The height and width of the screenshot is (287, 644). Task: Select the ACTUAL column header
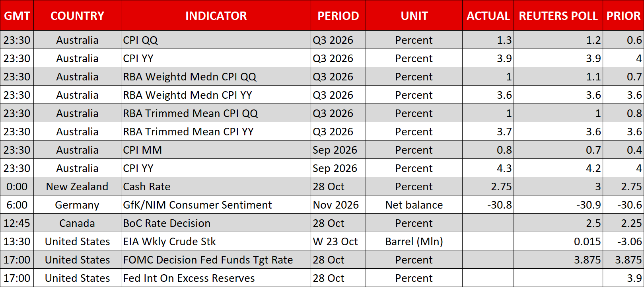[x=488, y=16]
